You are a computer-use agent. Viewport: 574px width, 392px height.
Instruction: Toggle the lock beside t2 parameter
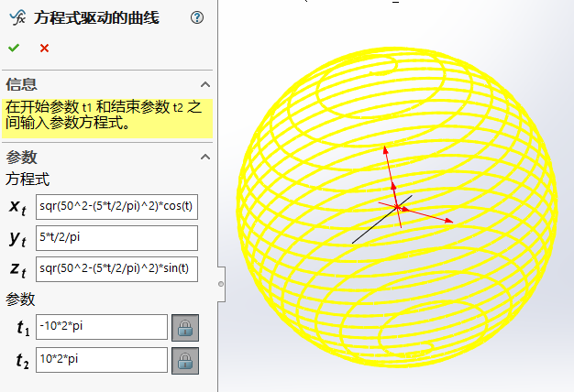(185, 361)
